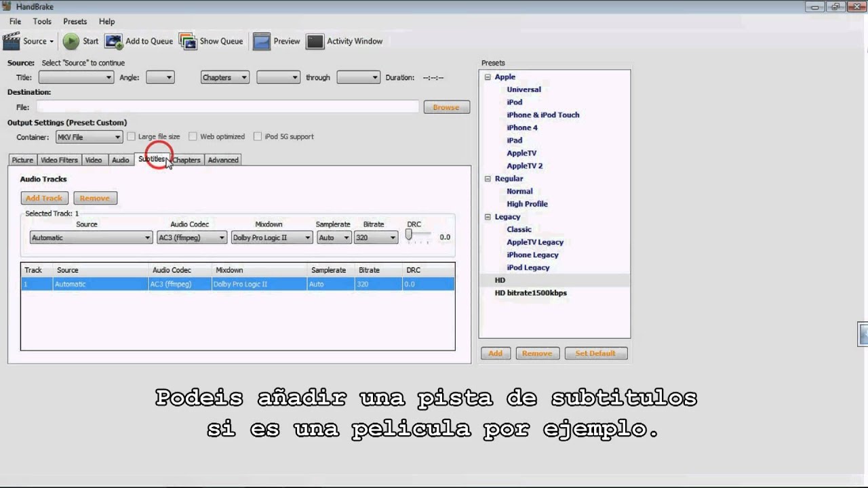Viewport: 868px width, 488px height.
Task: Select the iPad preset
Action: (x=515, y=140)
